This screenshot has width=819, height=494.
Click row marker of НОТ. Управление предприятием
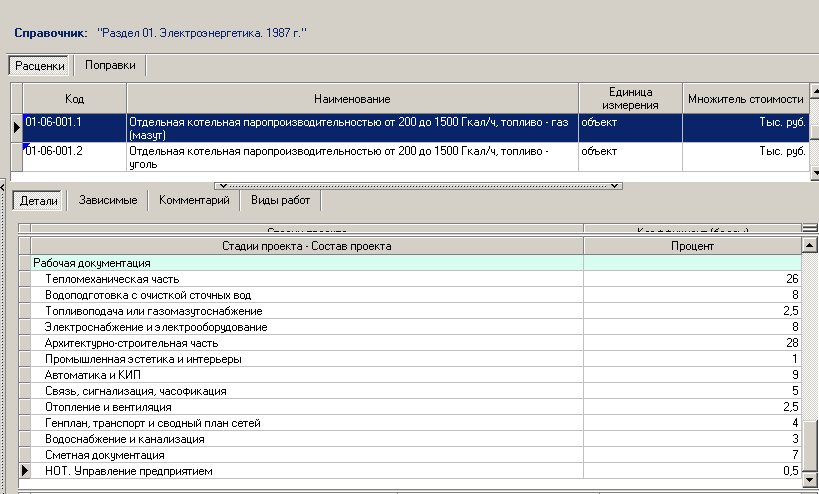[25, 471]
